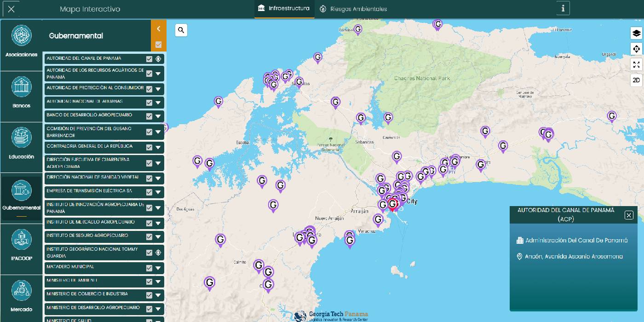Open the map search tool
The width and height of the screenshot is (644, 322).
point(181,30)
